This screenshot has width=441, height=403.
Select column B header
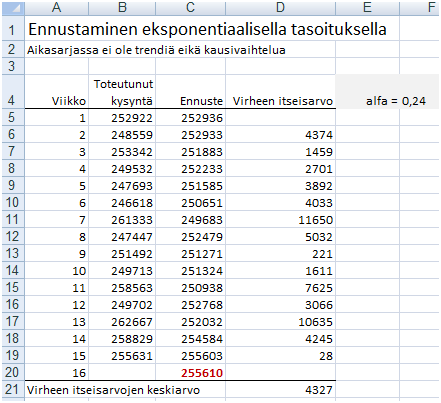122,8
